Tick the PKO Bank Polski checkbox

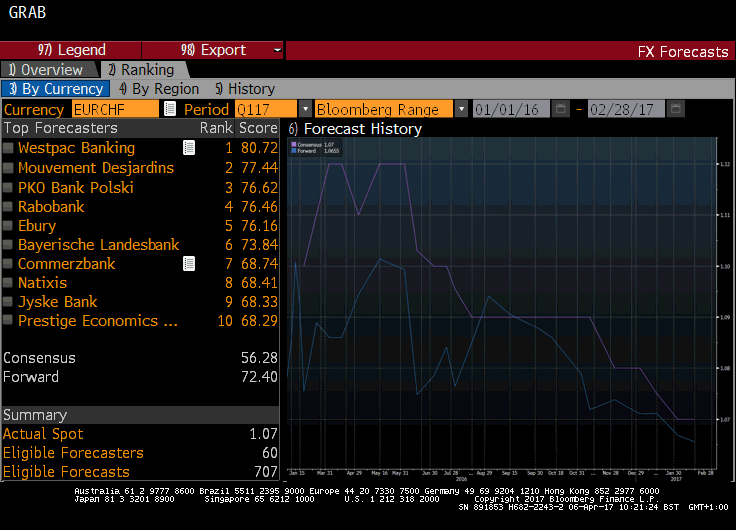[x=8, y=188]
